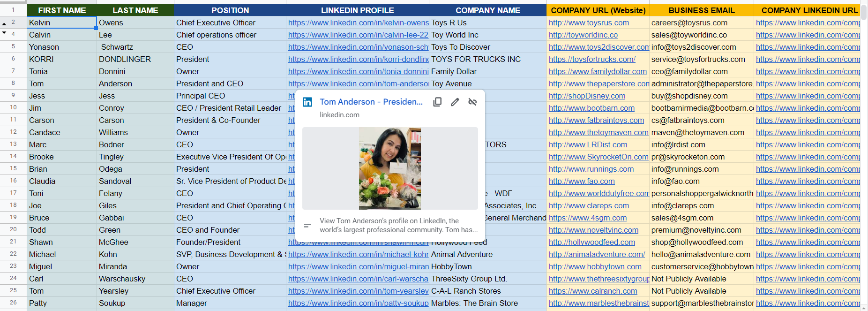Select the POSITION header cell
Image resolution: width=868 pixels, height=311 pixels.
coord(230,10)
